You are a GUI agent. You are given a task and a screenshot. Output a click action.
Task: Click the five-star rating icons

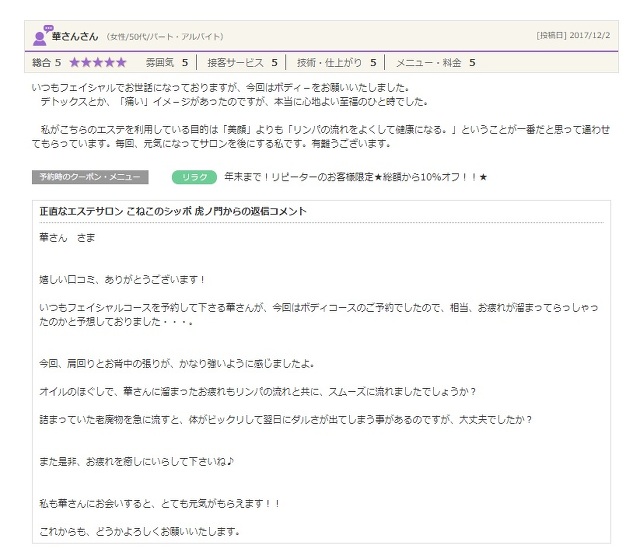[x=97, y=62]
